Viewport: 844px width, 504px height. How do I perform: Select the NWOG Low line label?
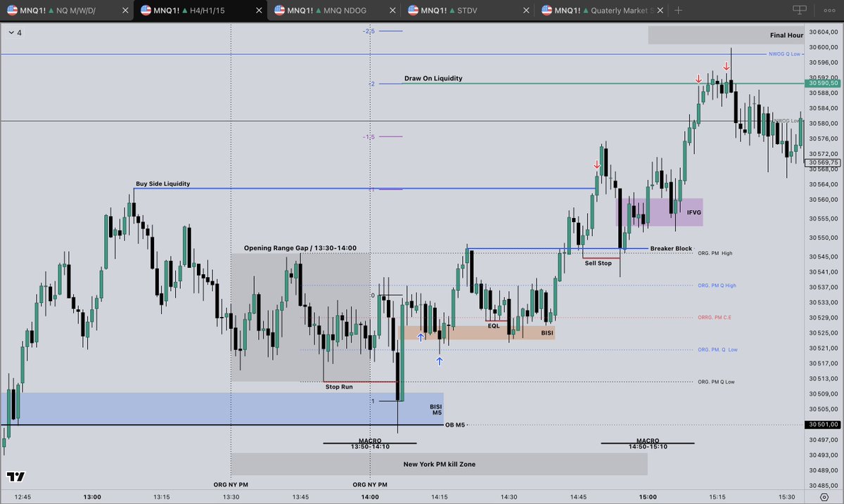tap(786, 120)
